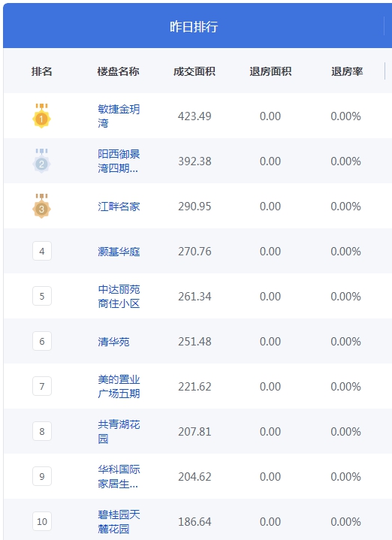Click the 成交面积 column header
392x540 pixels.
[194, 71]
